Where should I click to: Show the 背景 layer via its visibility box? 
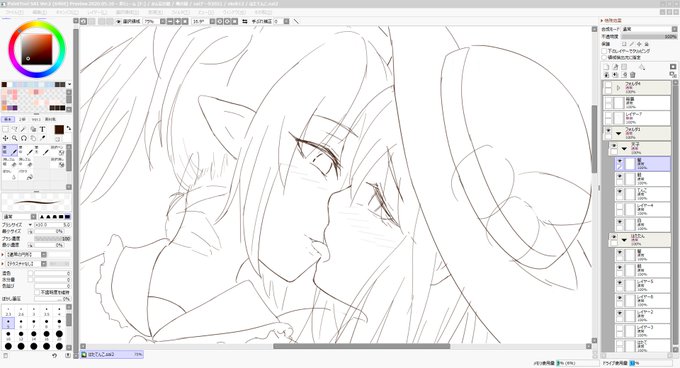[x=608, y=100]
